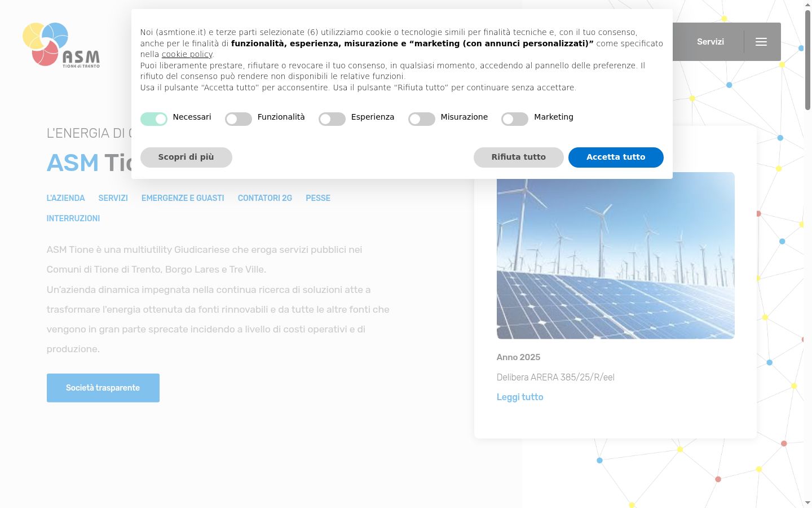Turn on the Esperienza cookie switch
The width and height of the screenshot is (812, 508).
[332, 119]
